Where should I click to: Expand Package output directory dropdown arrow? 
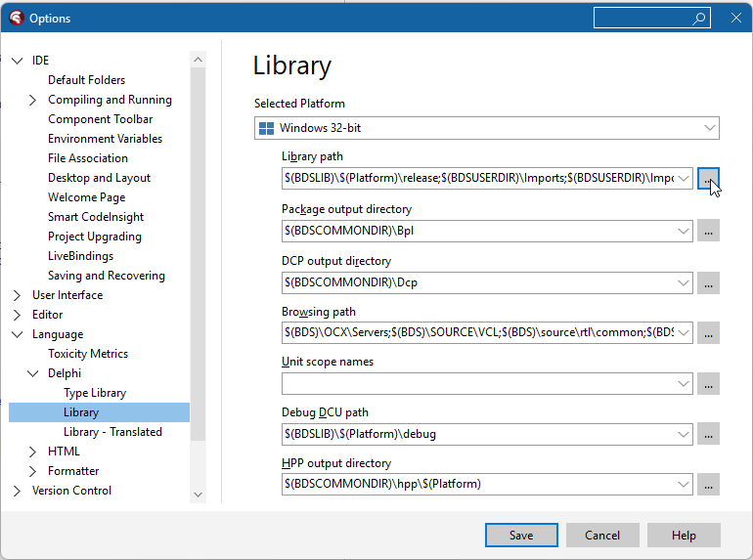click(x=684, y=231)
